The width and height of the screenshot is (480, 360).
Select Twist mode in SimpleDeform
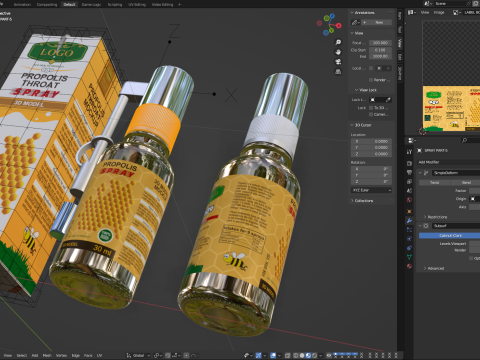[434, 182]
